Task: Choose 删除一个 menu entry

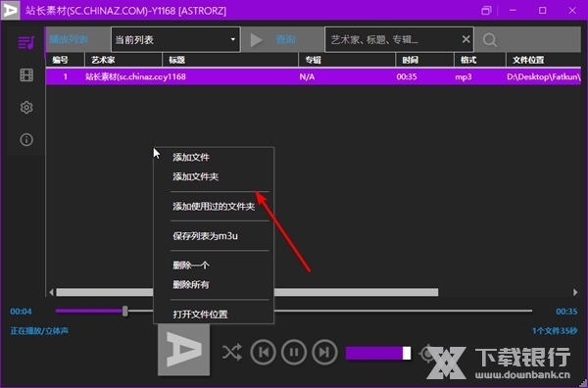Action: tap(191, 266)
